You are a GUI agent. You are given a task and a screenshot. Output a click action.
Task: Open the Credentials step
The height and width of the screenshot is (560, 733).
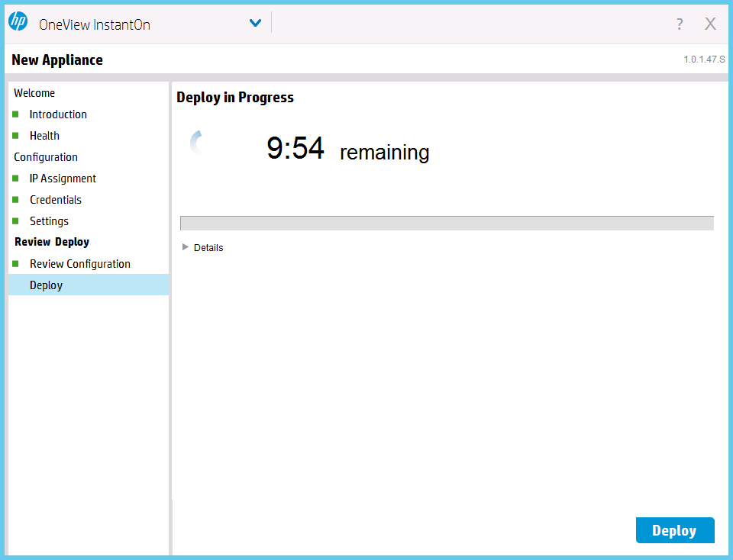[56, 200]
